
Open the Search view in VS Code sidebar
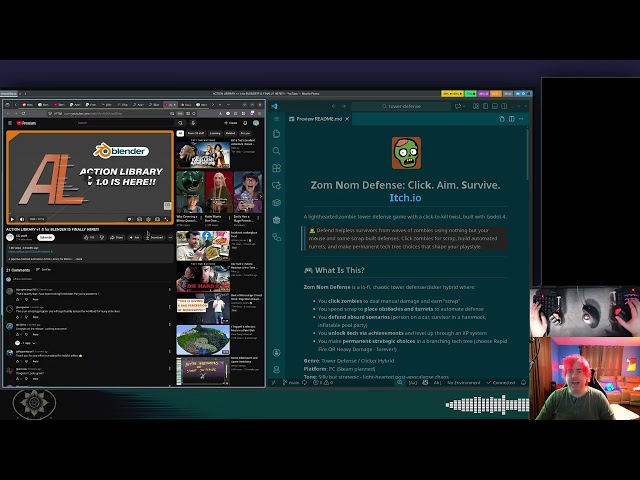click(x=276, y=151)
